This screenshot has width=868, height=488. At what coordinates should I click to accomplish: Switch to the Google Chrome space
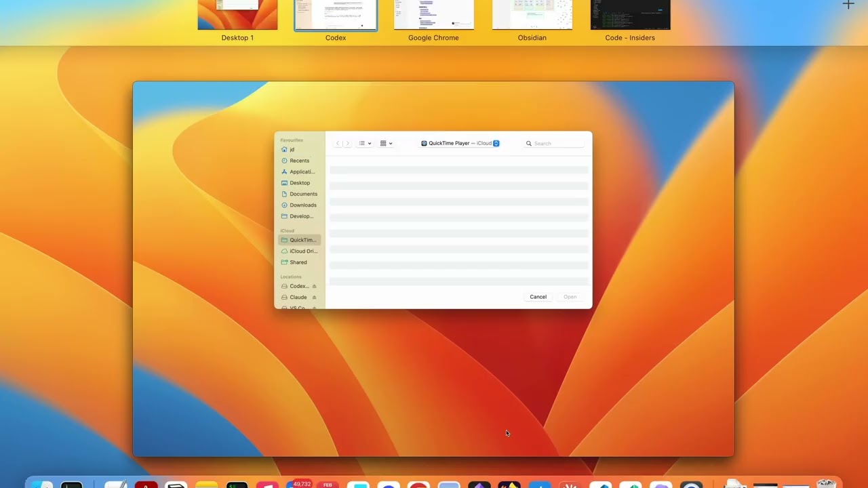pos(434,15)
